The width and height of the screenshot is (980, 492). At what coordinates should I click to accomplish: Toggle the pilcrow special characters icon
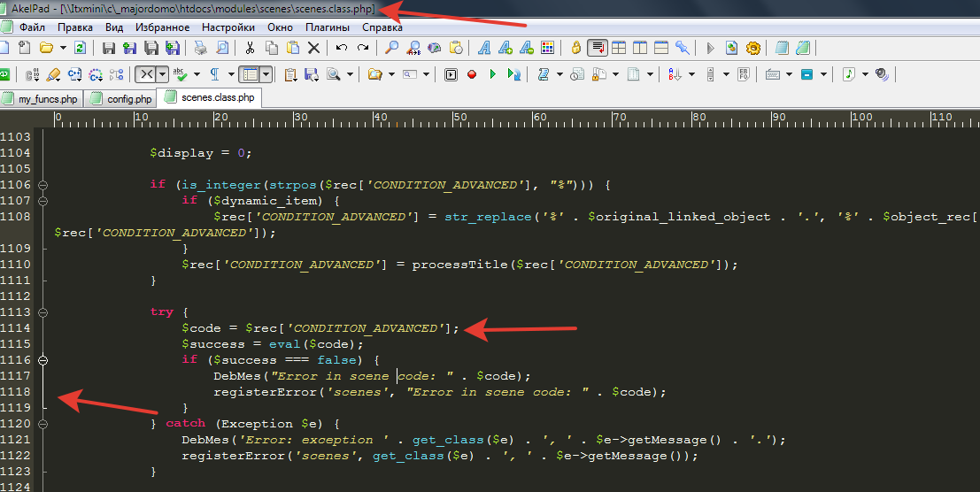[214, 74]
